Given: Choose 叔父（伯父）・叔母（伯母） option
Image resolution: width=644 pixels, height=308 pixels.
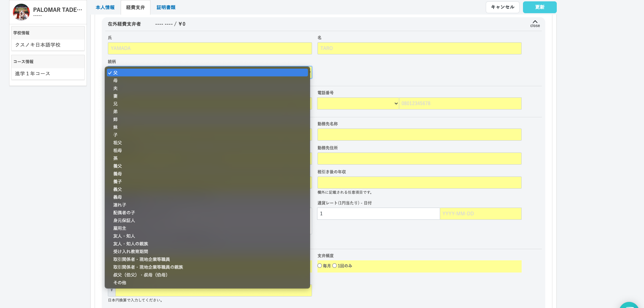Looking at the screenshot, I should point(207,275).
